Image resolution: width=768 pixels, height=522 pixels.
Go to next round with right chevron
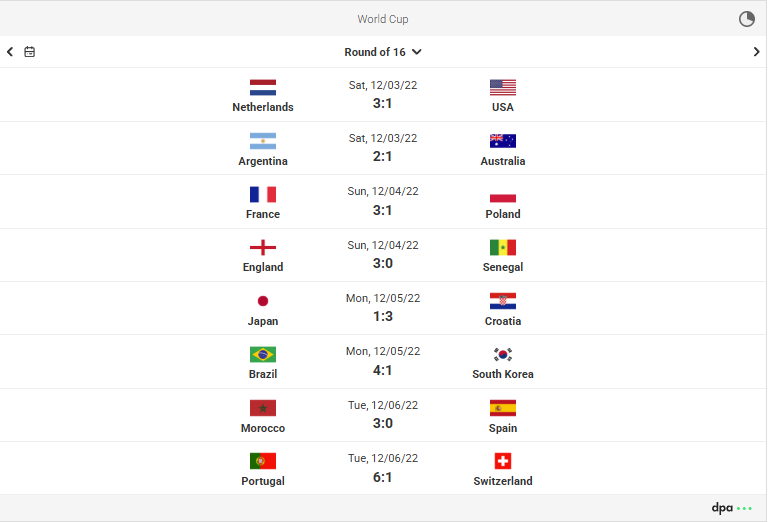tap(756, 51)
